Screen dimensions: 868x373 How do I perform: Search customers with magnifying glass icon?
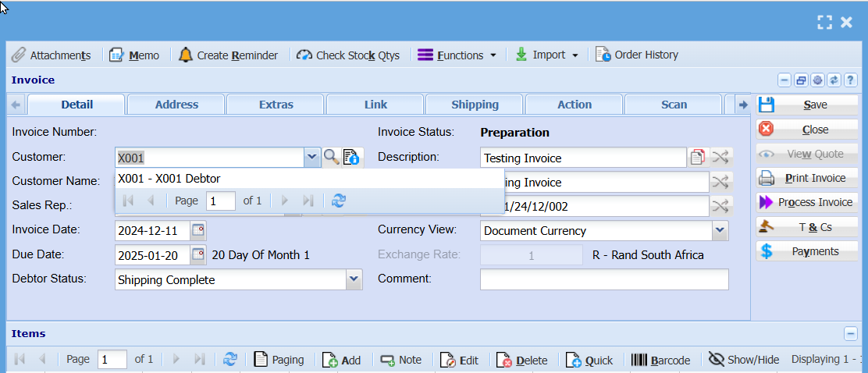pyautogui.click(x=331, y=157)
